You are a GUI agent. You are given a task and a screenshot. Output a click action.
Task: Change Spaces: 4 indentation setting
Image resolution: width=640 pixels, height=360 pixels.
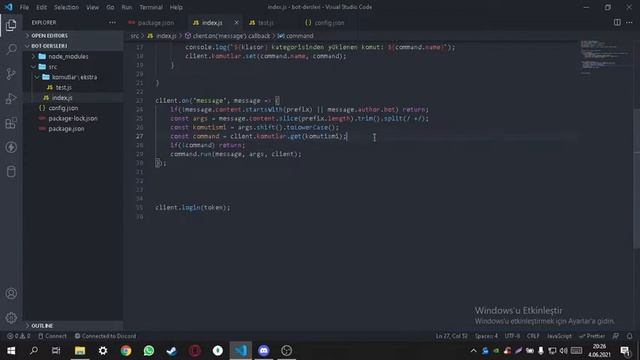pyautogui.click(x=486, y=336)
